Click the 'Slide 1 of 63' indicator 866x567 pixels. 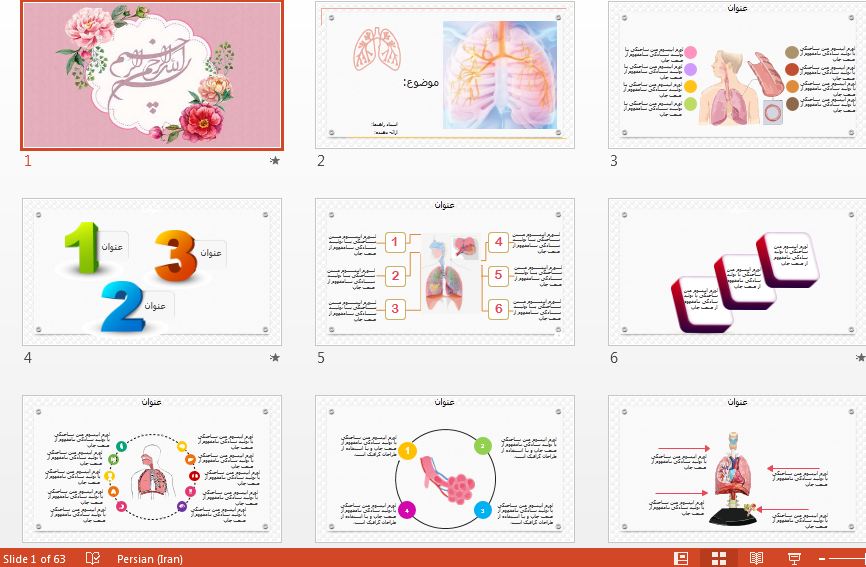tap(35, 559)
